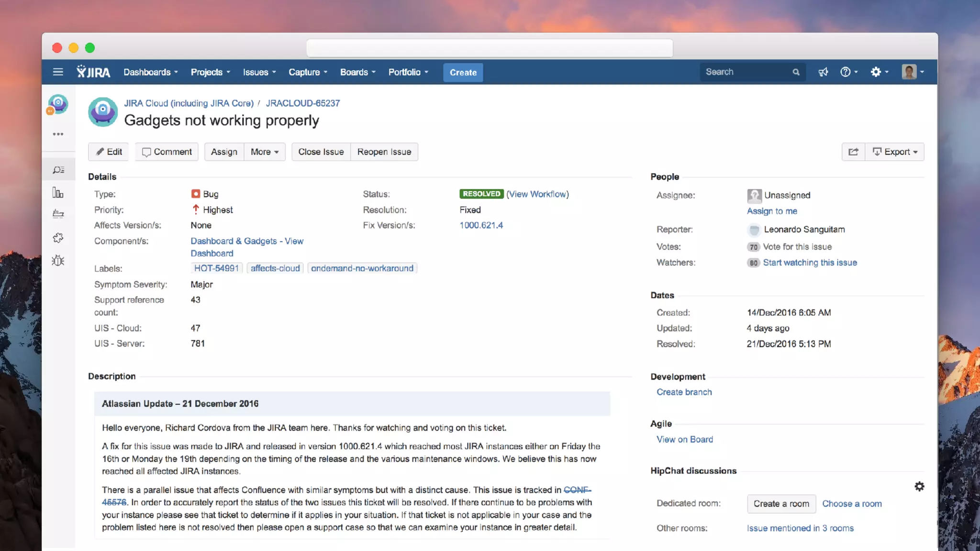Click the Reopen Issue button

384,152
